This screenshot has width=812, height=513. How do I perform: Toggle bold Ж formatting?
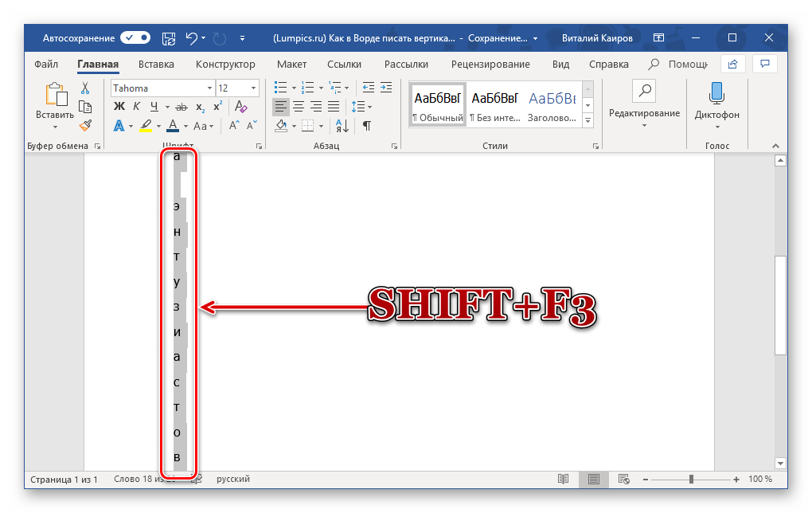(119, 107)
